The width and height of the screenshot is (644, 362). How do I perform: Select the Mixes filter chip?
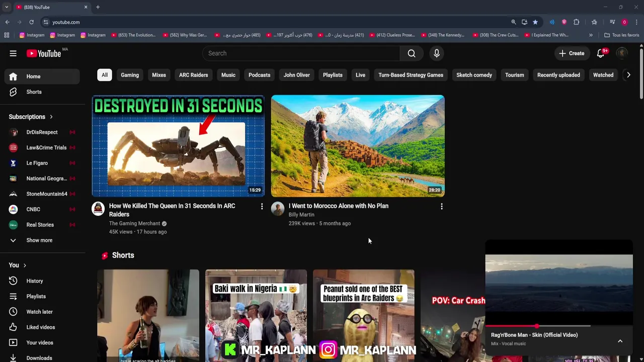159,75
